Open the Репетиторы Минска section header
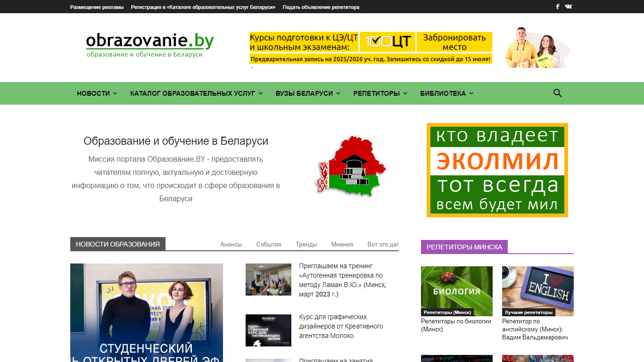The image size is (644, 362). [464, 247]
